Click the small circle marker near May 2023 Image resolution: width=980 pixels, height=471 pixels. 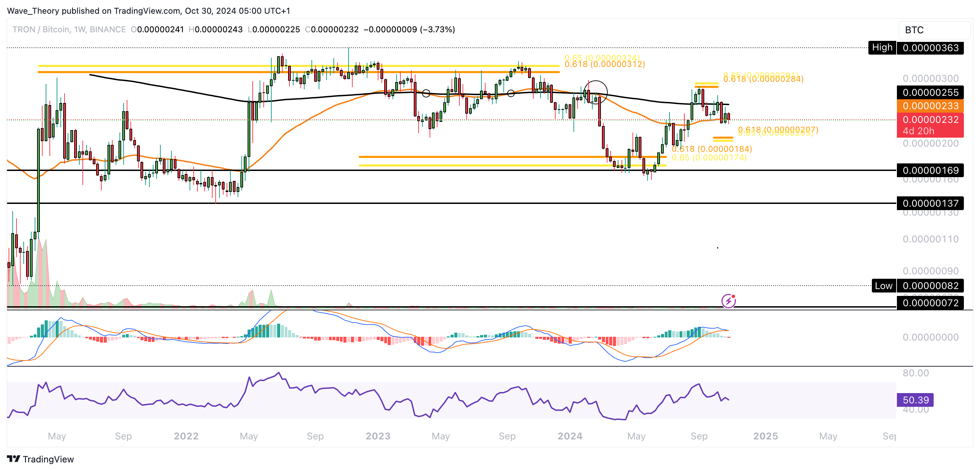pos(426,93)
